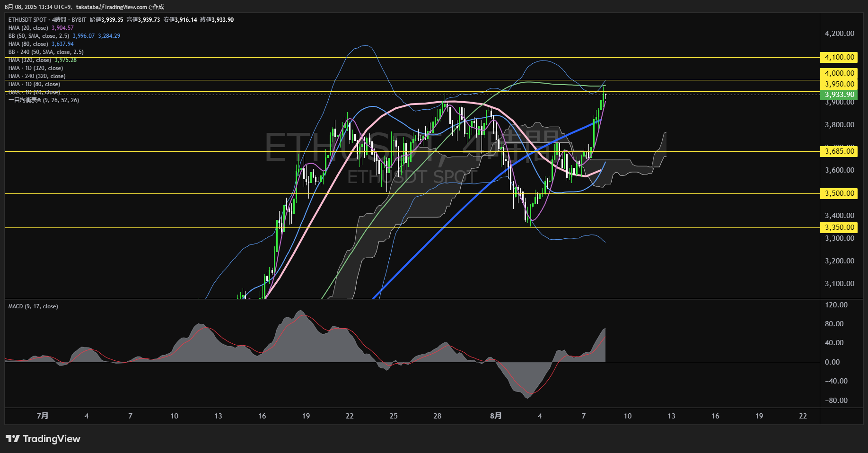The image size is (868, 453).
Task: Click the 終値3,933.90 close value in legend
Action: point(217,20)
